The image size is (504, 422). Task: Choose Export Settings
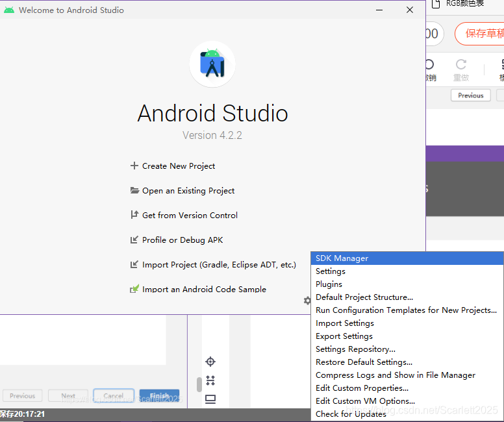(x=407, y=336)
